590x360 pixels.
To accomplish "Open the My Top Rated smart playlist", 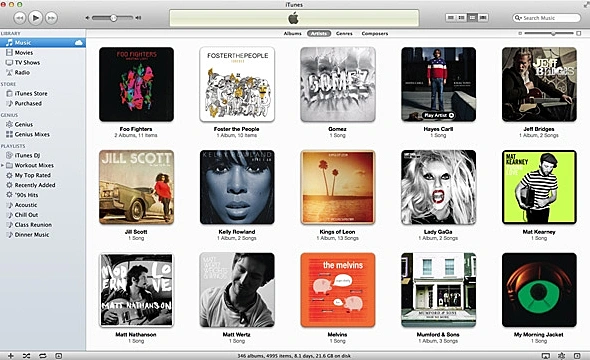I will [32, 175].
